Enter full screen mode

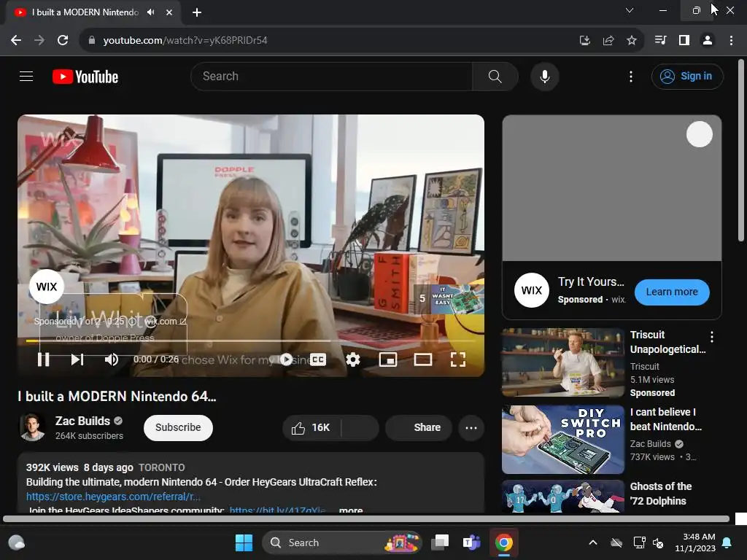point(458,359)
